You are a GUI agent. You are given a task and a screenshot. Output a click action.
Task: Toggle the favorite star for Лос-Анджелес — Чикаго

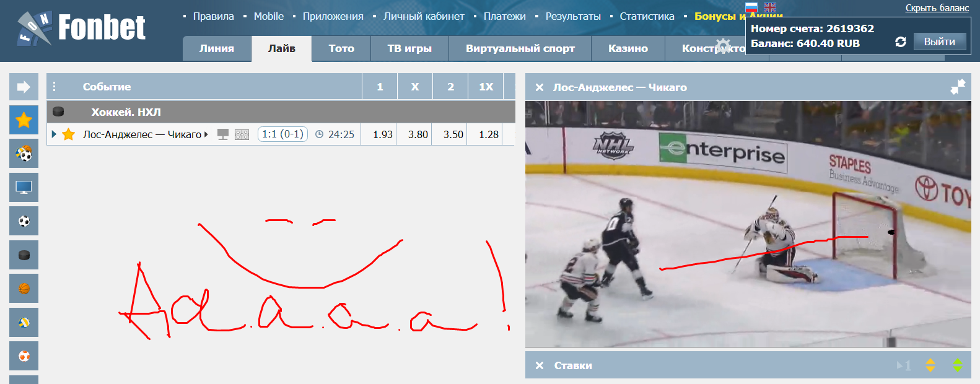(69, 134)
